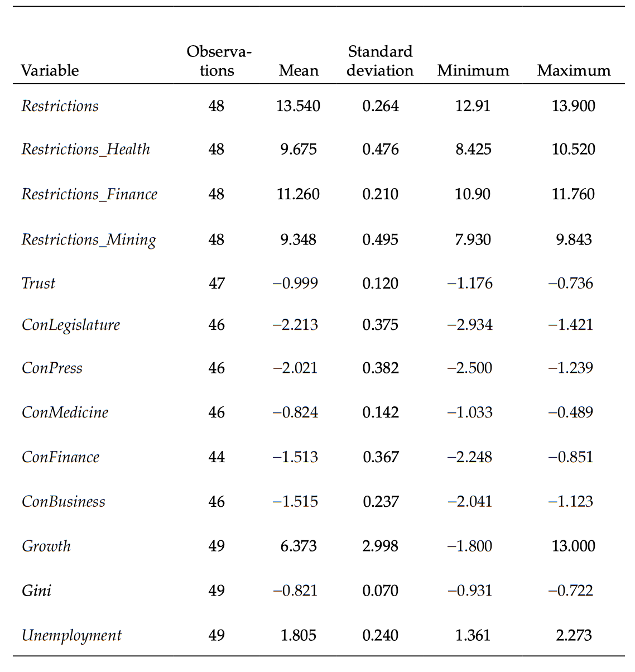Select the Restrictions variable name
The image size is (635, 672).
[60, 105]
